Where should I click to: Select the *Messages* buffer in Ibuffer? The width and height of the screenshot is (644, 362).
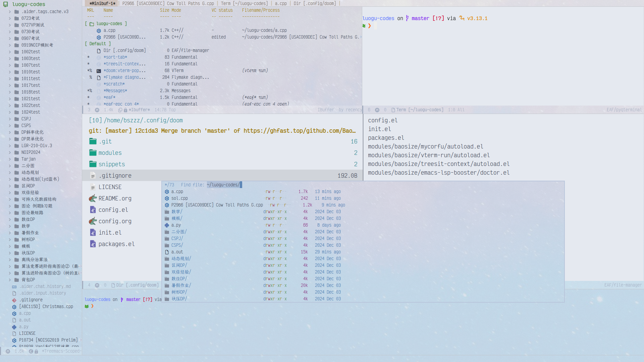tap(115, 91)
